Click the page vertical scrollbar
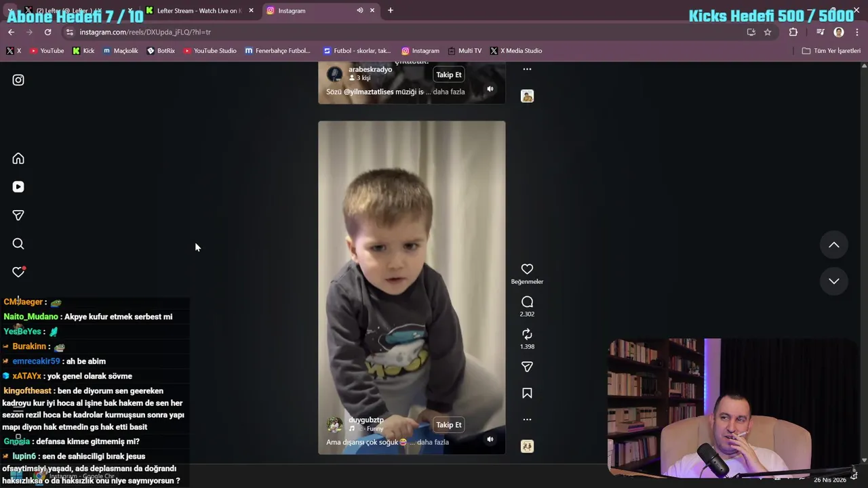Image resolution: width=868 pixels, height=488 pixels. tap(864, 263)
